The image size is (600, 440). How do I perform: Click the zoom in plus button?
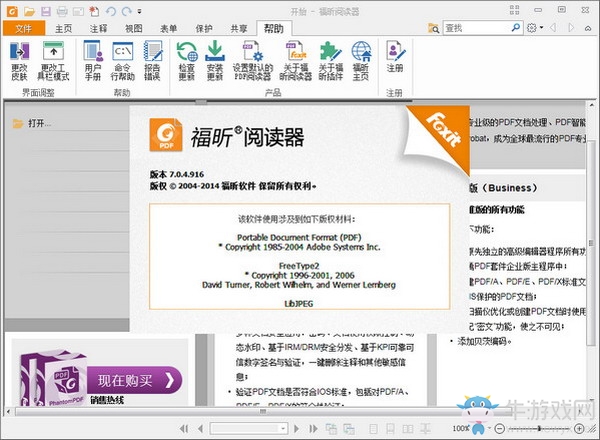click(x=579, y=429)
